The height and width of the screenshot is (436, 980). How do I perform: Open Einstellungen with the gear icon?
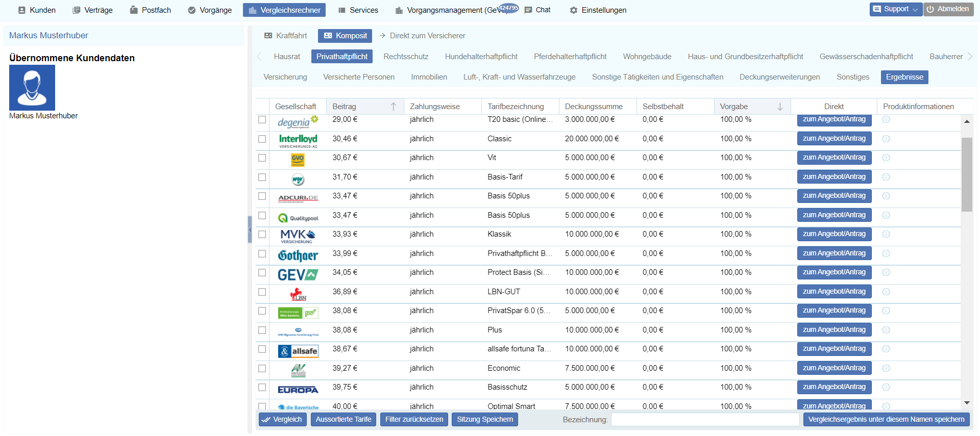574,10
